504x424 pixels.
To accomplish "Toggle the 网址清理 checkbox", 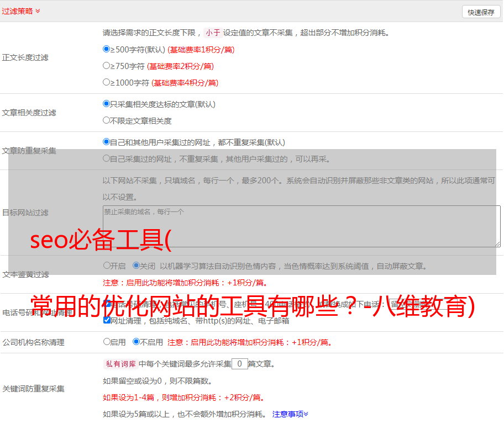I will (107, 320).
